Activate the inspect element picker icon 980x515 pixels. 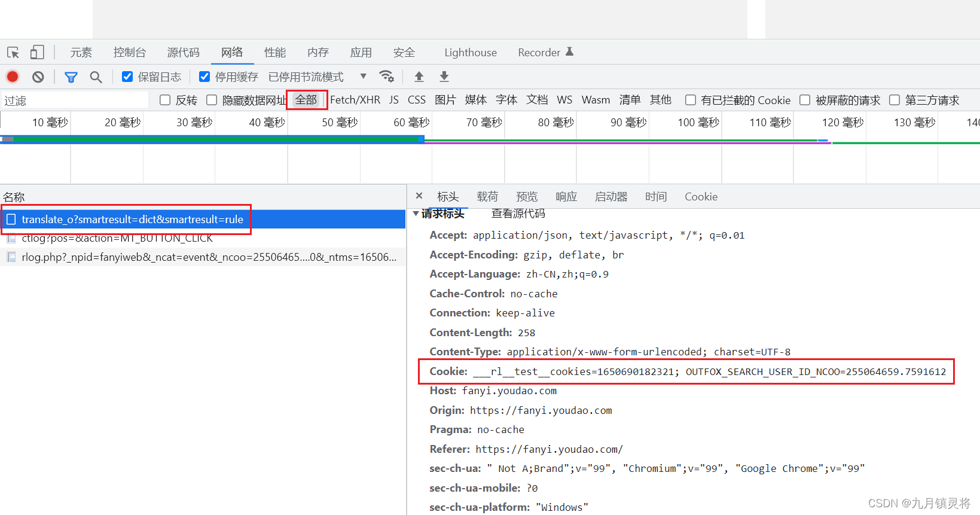tap(13, 53)
